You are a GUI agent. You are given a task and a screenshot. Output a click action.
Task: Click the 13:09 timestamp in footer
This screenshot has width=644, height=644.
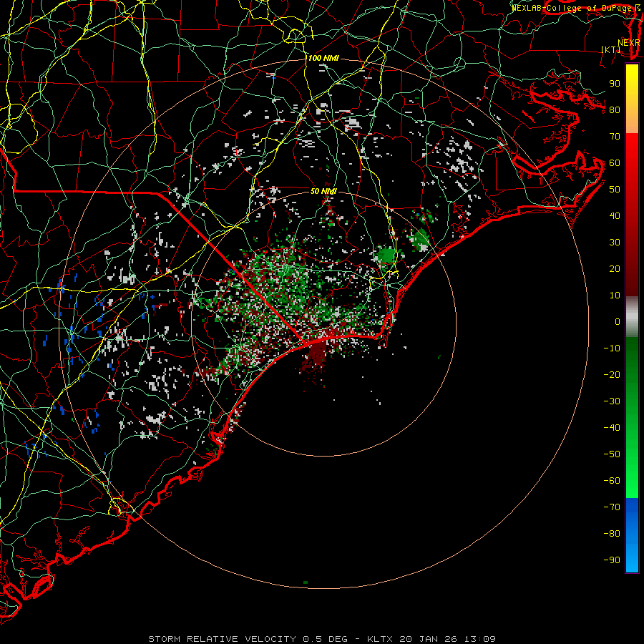click(479, 639)
